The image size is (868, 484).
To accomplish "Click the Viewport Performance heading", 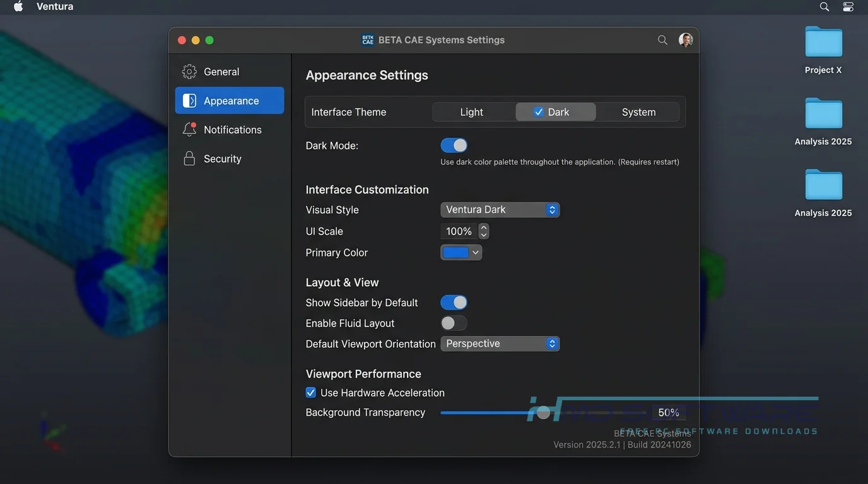I will click(x=363, y=374).
